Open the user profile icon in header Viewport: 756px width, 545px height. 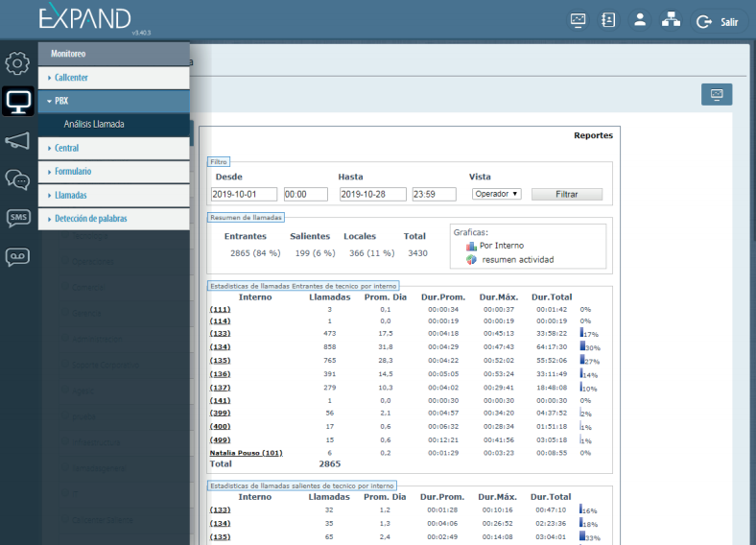click(x=640, y=20)
